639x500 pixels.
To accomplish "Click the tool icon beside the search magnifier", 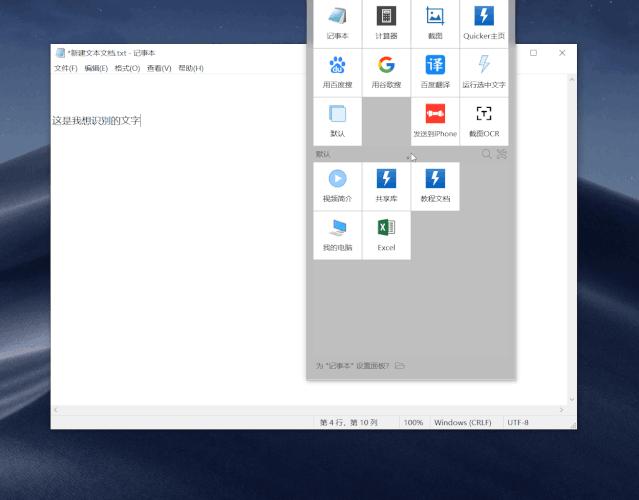I will [502, 154].
